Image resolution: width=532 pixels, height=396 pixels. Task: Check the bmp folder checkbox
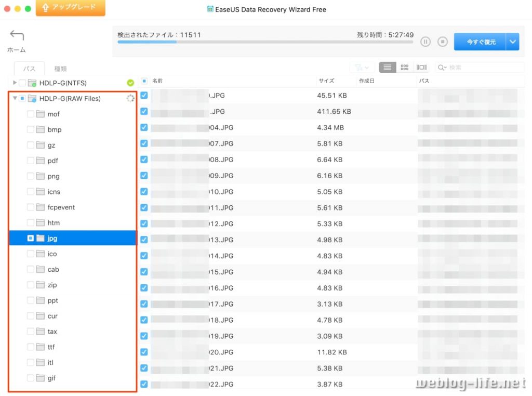(x=31, y=129)
